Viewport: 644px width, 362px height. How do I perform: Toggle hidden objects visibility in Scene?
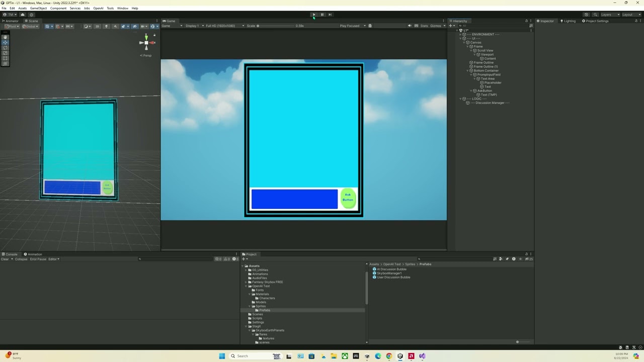134,26
